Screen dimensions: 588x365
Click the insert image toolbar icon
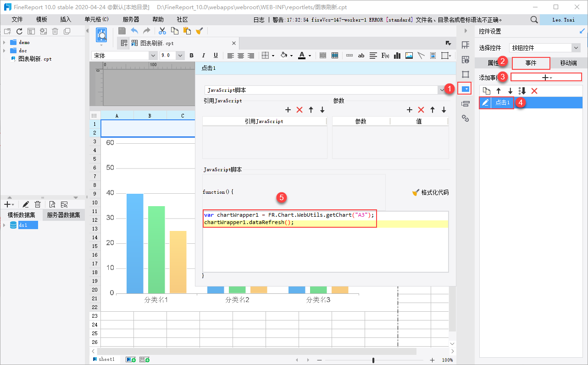click(x=409, y=56)
